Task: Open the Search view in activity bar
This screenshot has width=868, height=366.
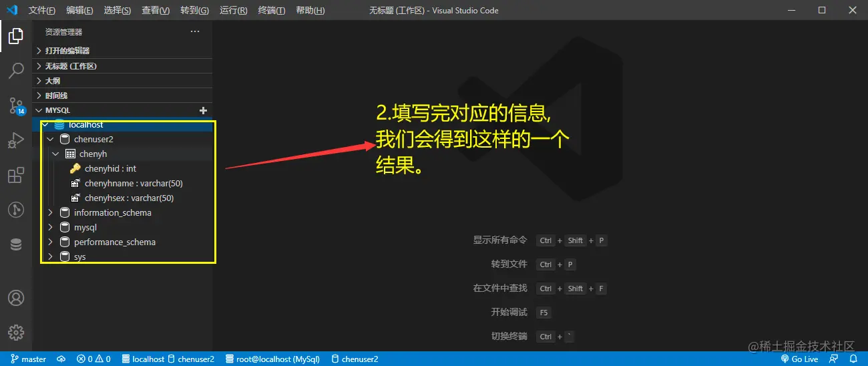Action: click(x=16, y=70)
